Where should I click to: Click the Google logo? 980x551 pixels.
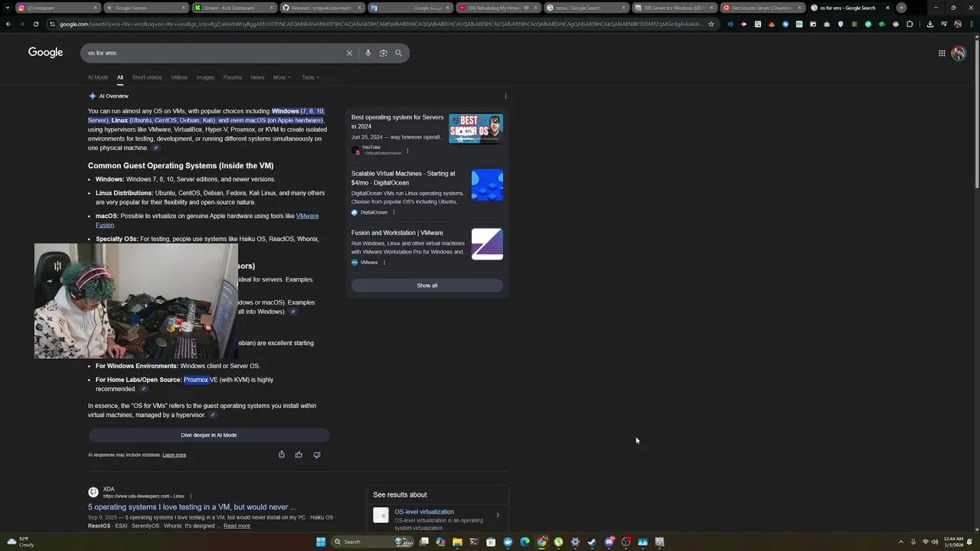(45, 52)
